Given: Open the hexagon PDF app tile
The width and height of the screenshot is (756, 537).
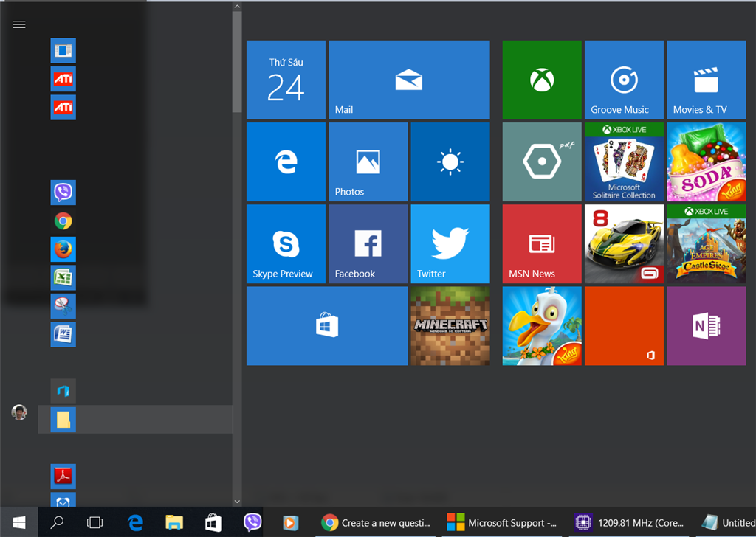Looking at the screenshot, I should 542,162.
